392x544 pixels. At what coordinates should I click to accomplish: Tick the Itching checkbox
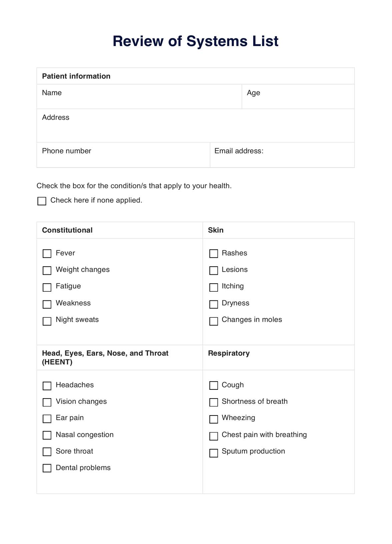pos(213,287)
